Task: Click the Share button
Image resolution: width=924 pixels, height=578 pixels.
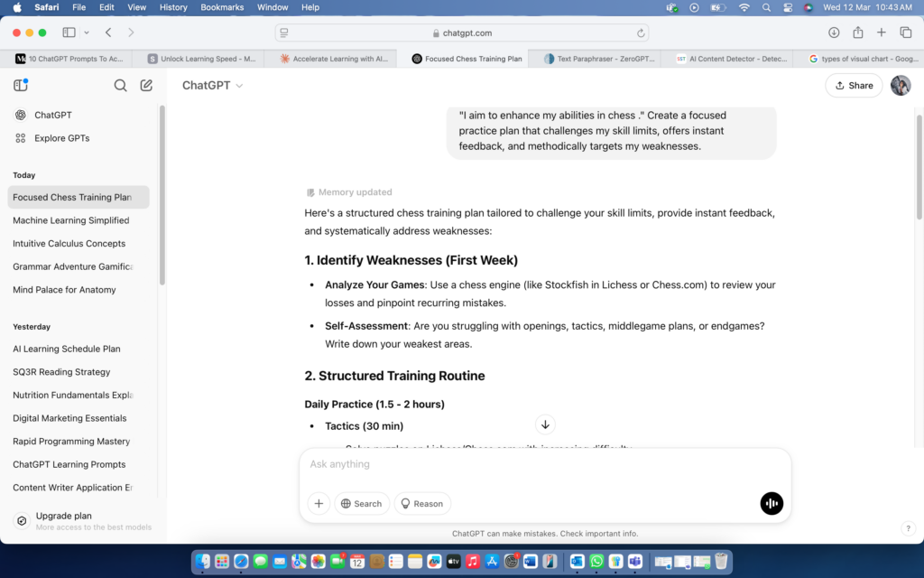Action: coord(854,86)
